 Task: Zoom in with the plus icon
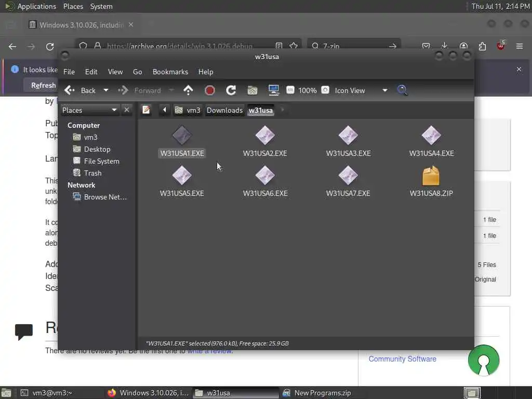pos(325,90)
